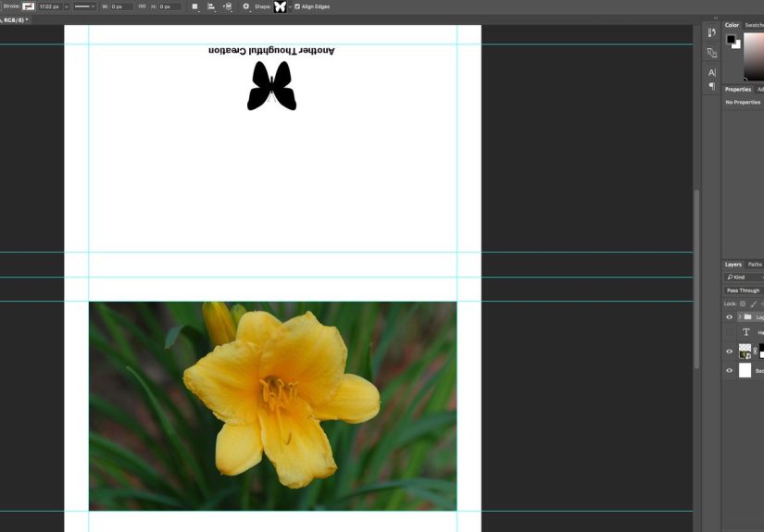Viewport: 764px width, 532px height.
Task: Select the Background layer white thumbnail
Action: coord(745,370)
